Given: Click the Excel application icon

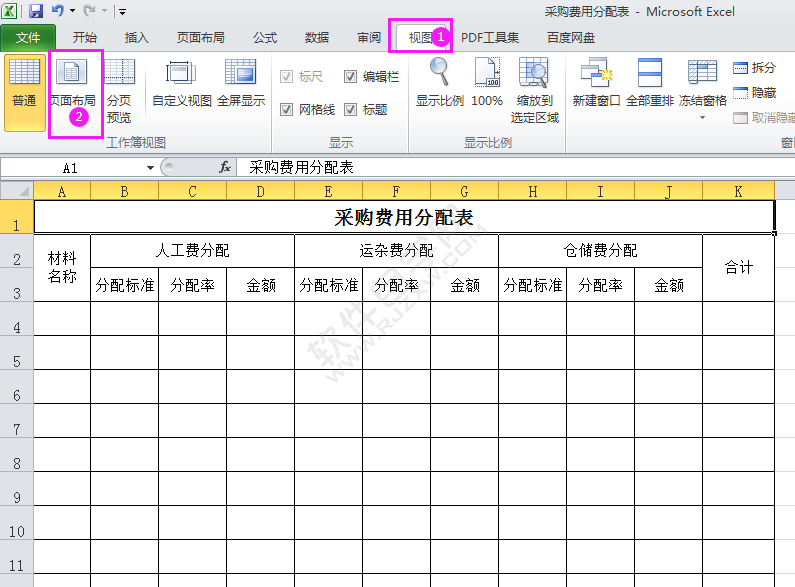Looking at the screenshot, I should pyautogui.click(x=9, y=11).
